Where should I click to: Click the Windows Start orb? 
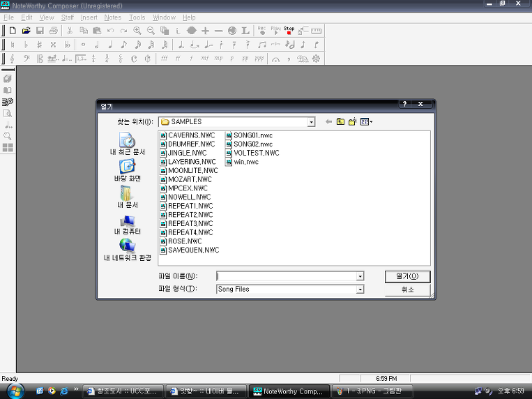tap(15, 391)
